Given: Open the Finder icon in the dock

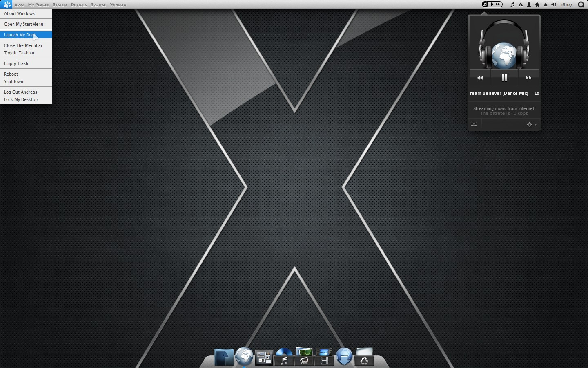Looking at the screenshot, I should click(x=224, y=357).
